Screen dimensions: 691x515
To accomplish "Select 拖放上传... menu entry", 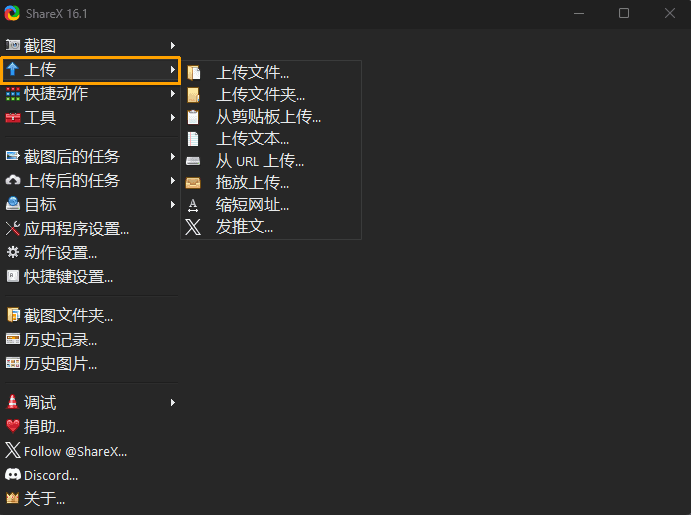I will [x=271, y=183].
